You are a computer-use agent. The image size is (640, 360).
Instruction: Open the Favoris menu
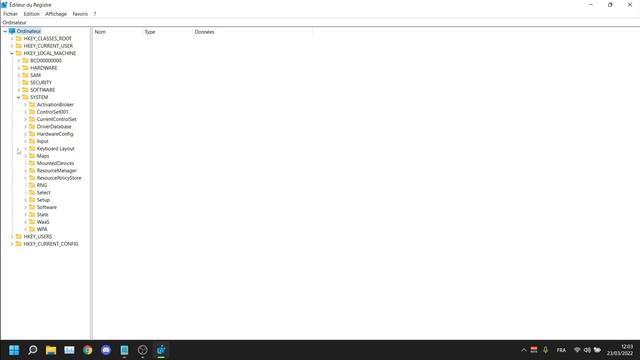pos(80,14)
